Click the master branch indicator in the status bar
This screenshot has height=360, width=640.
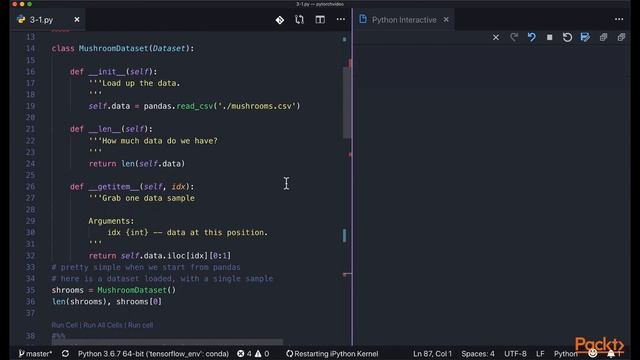click(x=36, y=353)
